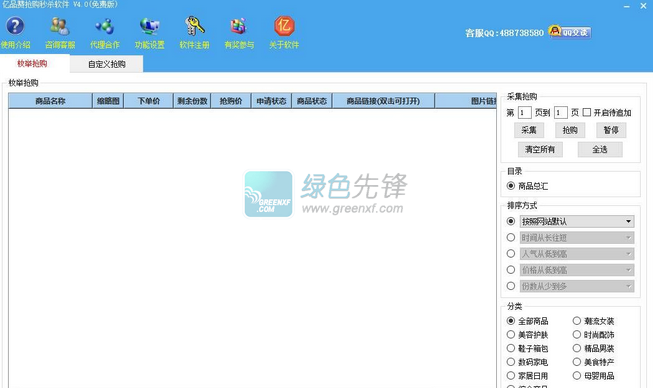
Task: Select the 美食特产 category radio
Action: tap(577, 362)
